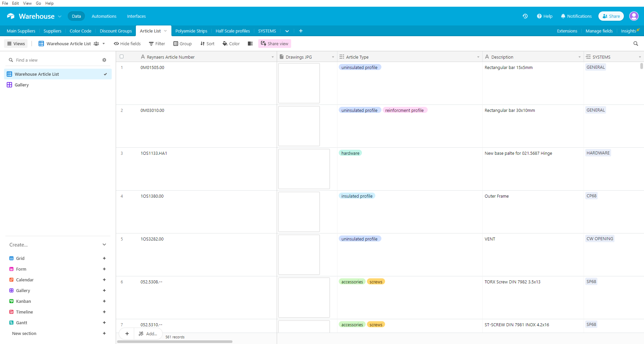
Task: Open the Filter tool
Action: coord(157,44)
